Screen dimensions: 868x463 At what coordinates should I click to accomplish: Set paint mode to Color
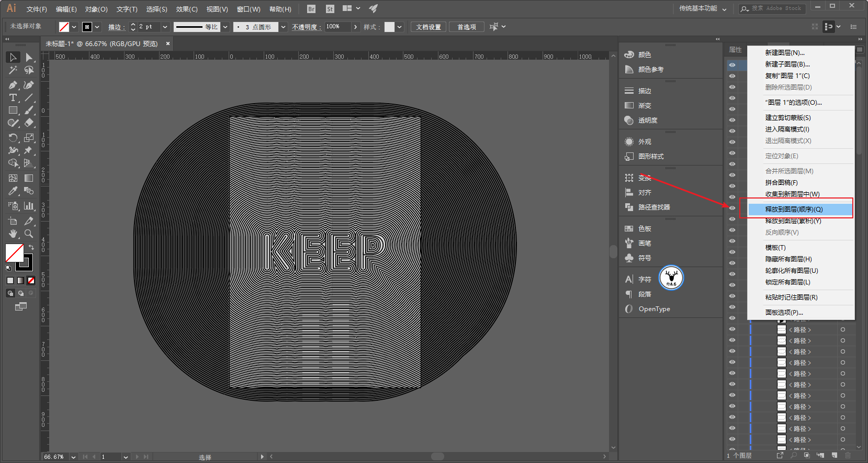[10, 281]
